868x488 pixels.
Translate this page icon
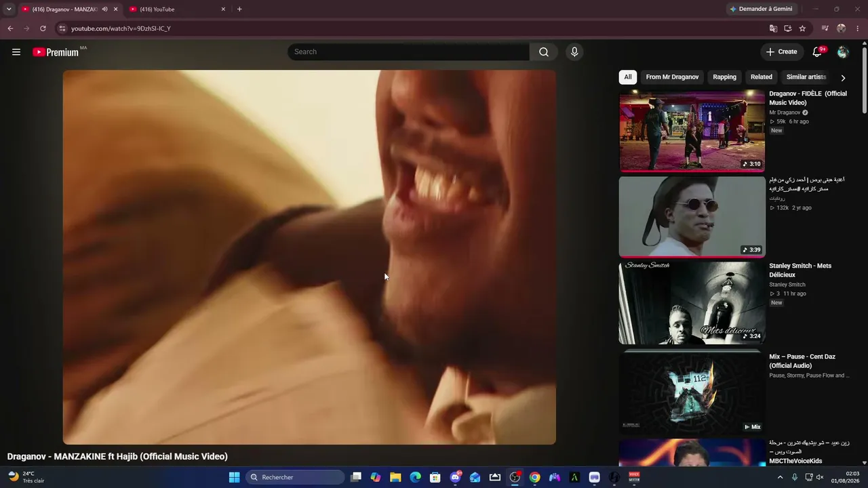tap(773, 28)
